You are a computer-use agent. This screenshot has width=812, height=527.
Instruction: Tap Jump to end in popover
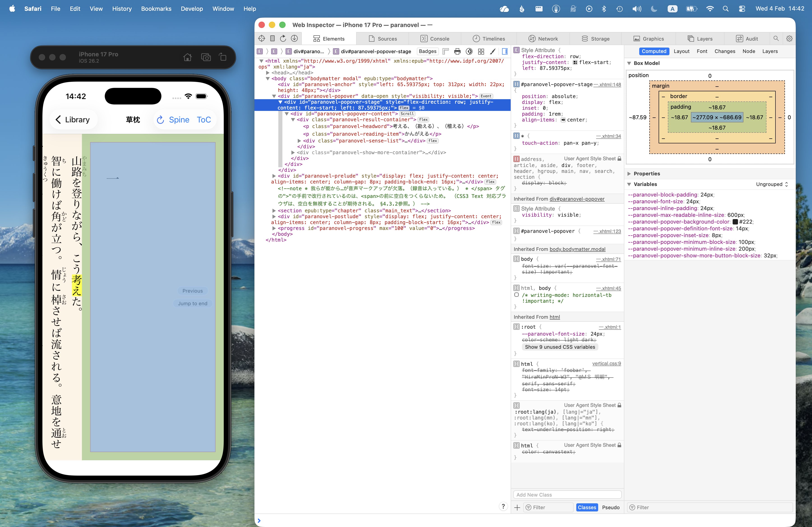coord(192,303)
